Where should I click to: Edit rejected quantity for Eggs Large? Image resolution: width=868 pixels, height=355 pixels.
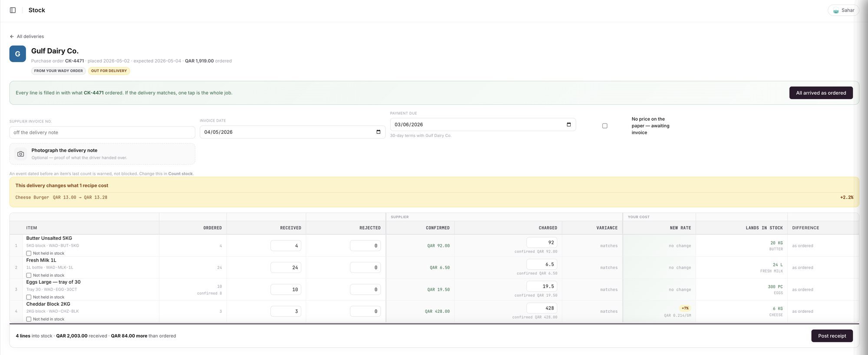coord(365,289)
